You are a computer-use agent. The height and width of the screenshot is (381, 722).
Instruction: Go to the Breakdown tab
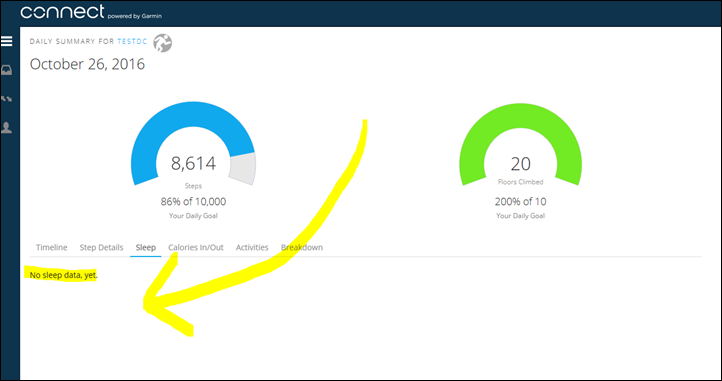pyautogui.click(x=302, y=247)
